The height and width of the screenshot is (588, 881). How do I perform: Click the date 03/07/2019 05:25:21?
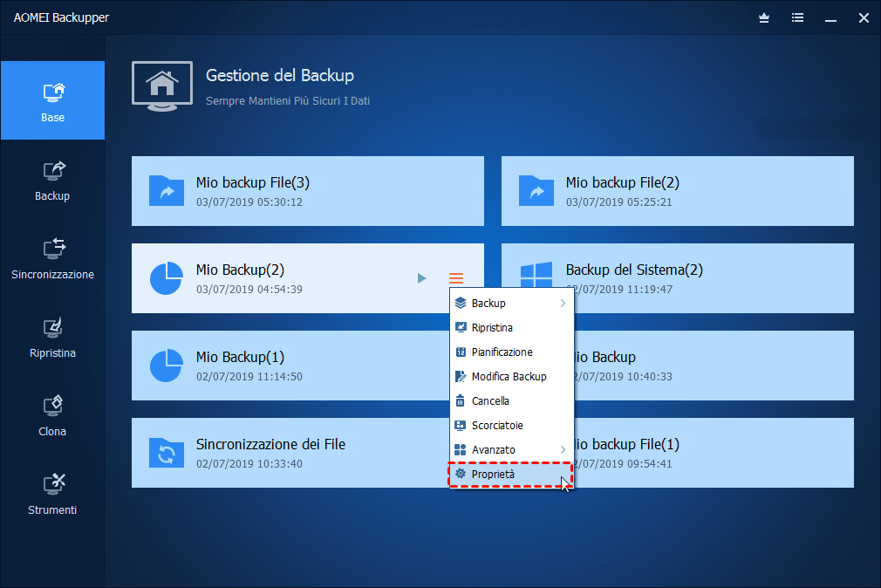(618, 202)
